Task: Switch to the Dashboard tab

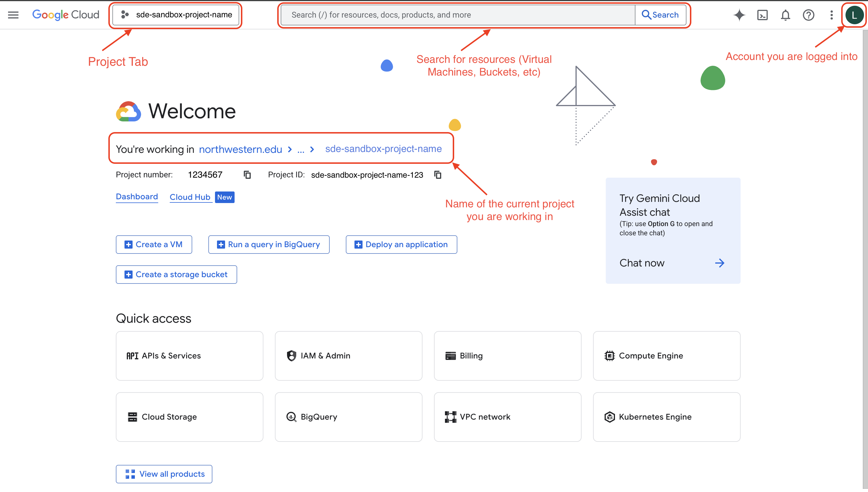Action: click(x=137, y=197)
